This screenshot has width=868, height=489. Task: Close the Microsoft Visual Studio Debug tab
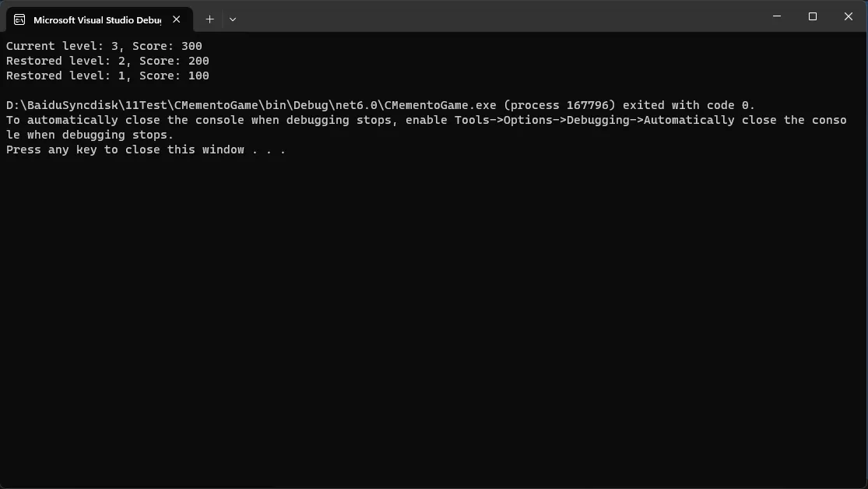pos(176,19)
